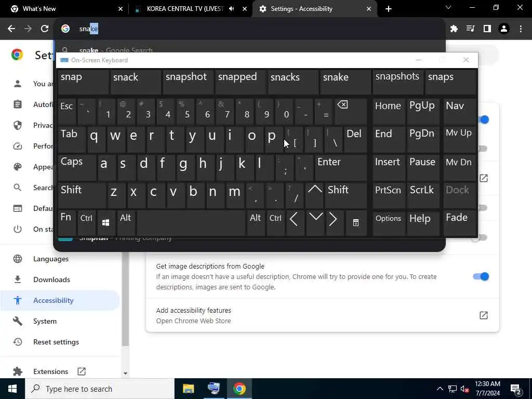Image resolution: width=532 pixels, height=399 pixels.
Task: Click the Options key on keyboard
Action: 389,223
